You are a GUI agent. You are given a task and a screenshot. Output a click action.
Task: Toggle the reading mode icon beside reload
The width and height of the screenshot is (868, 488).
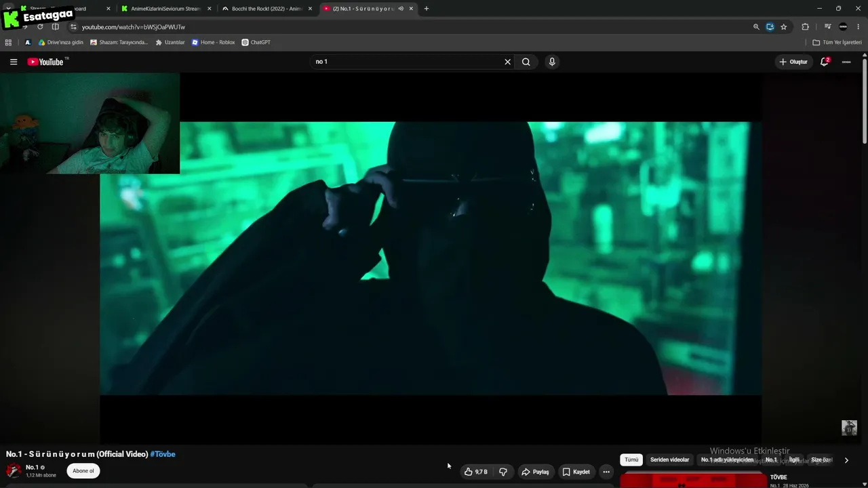click(x=56, y=27)
